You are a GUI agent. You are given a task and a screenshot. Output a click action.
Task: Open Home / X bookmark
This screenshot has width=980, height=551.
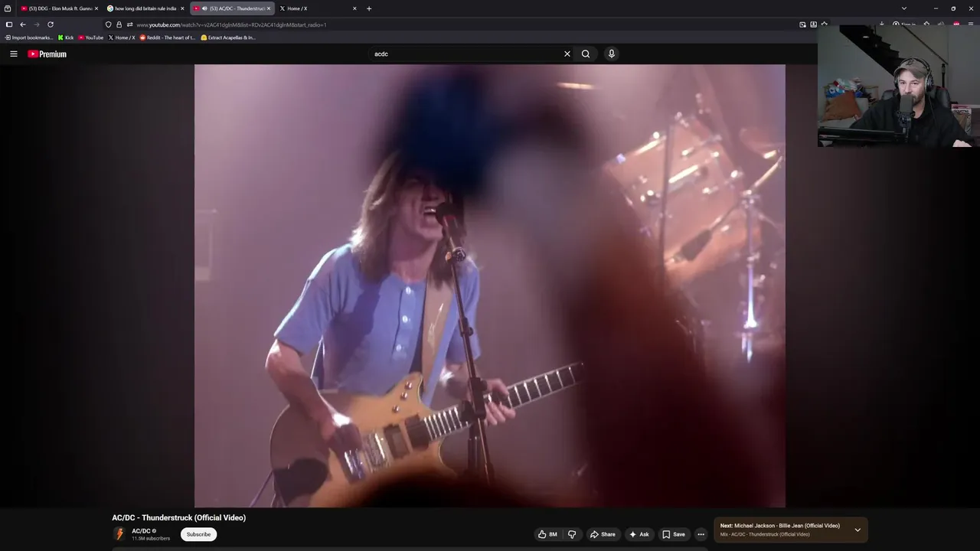coord(122,37)
